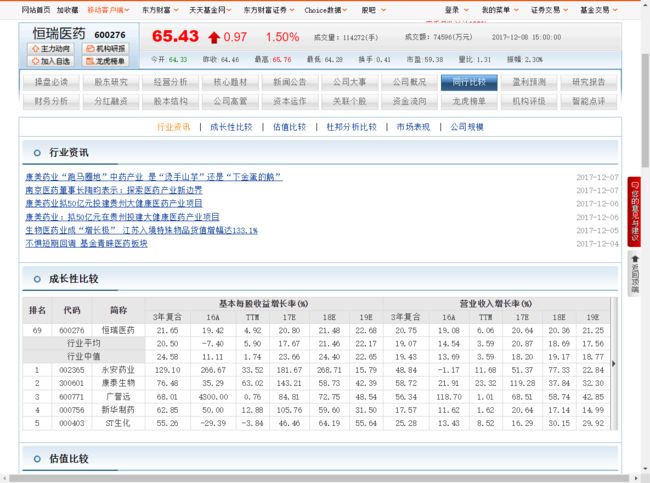Click 加收藏 in top bar
This screenshot has width=650, height=483.
[68, 10]
